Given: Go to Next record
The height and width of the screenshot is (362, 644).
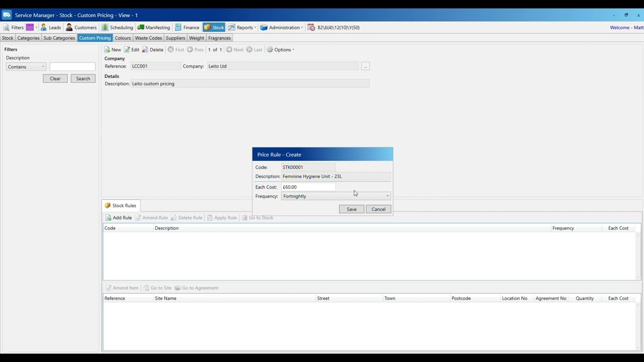Looking at the screenshot, I should [x=235, y=50].
